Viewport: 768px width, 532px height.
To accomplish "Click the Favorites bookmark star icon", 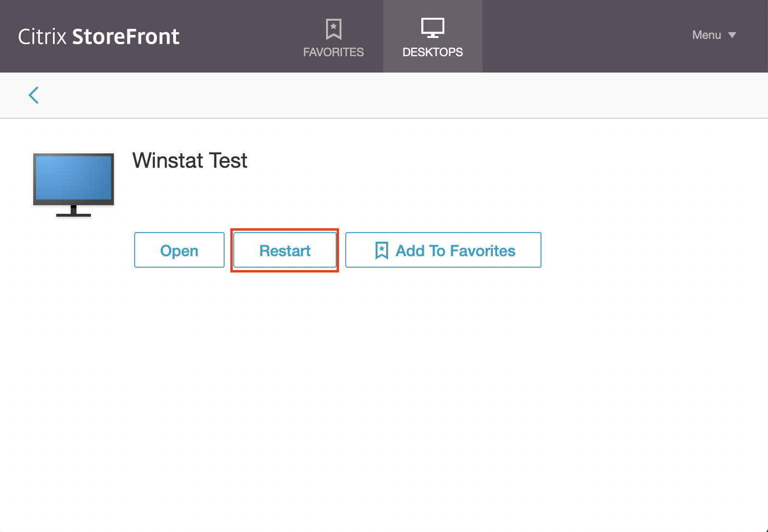I will click(333, 29).
